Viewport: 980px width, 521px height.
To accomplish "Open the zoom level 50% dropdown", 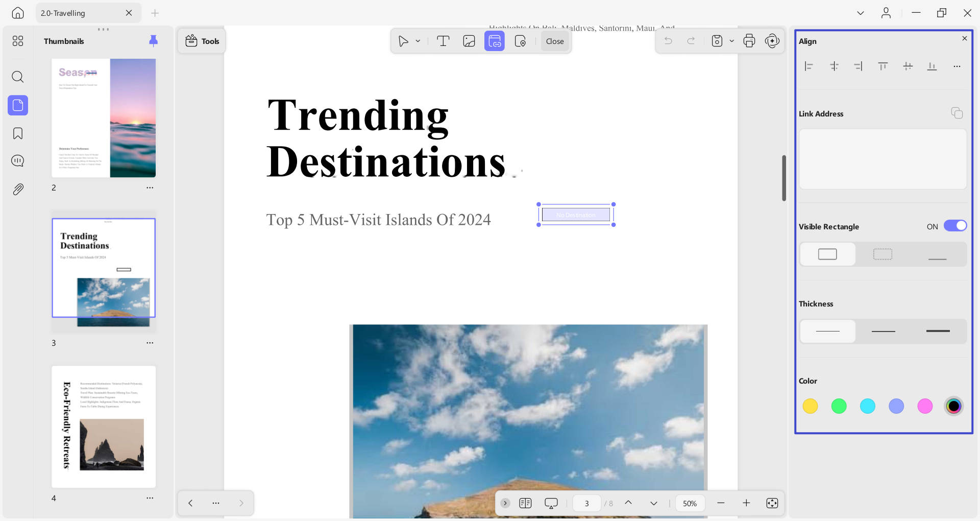I will 690,504.
